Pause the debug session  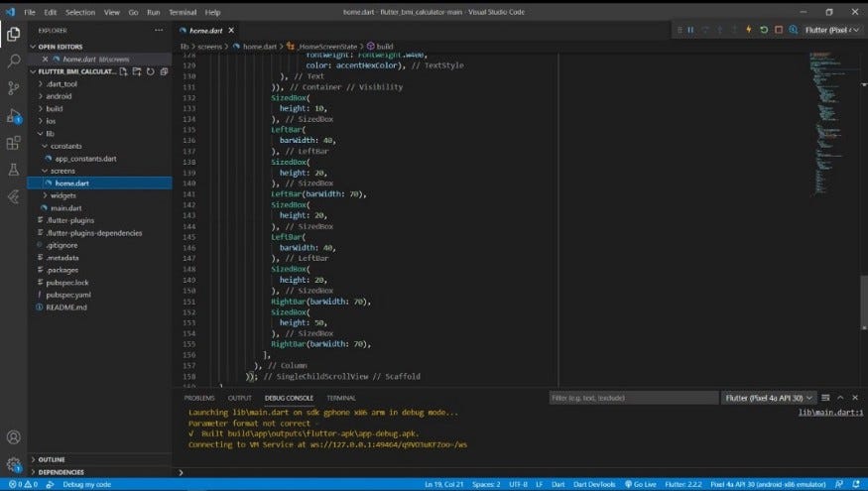point(690,30)
